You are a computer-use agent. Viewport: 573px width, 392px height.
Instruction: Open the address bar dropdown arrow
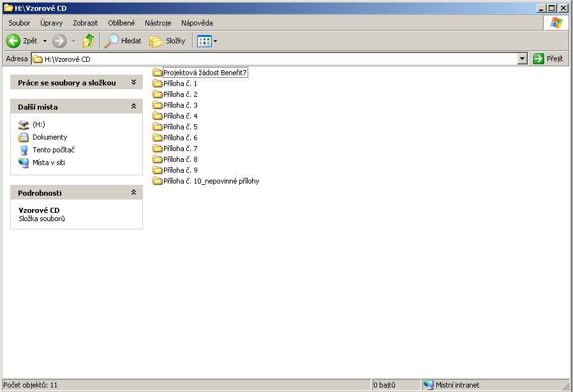(x=523, y=59)
